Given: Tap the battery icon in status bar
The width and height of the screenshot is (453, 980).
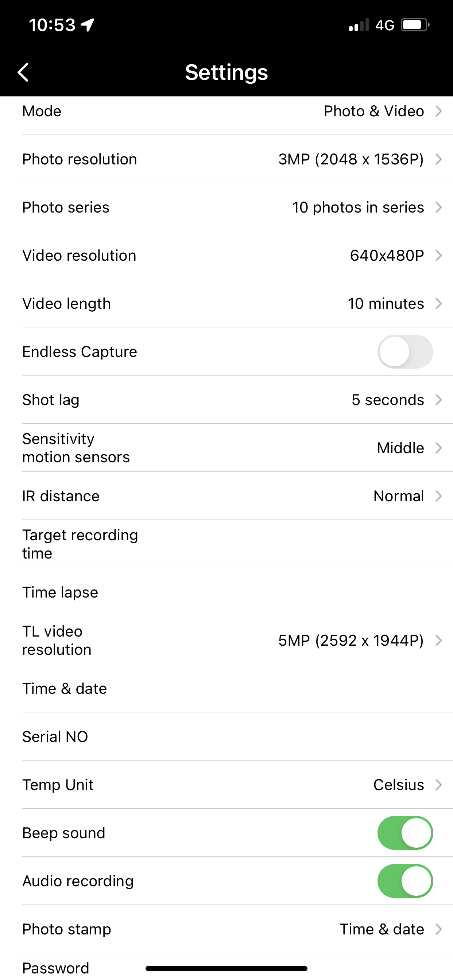Looking at the screenshot, I should coord(415,25).
